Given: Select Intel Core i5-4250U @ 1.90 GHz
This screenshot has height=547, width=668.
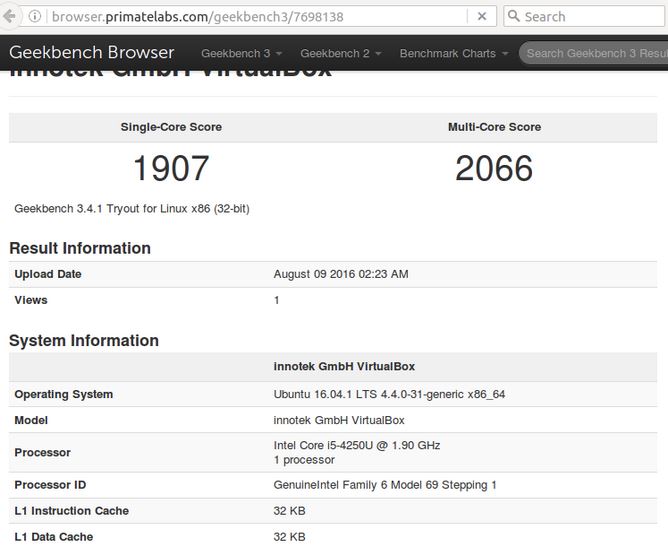Looking at the screenshot, I should (357, 446).
